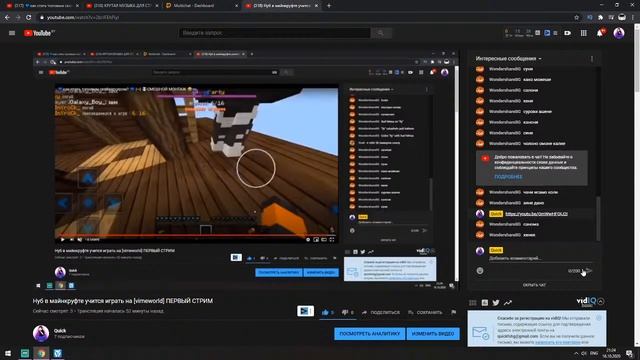This screenshot has height=360, width=640.
Task: Click the search magnifier button
Action: click(381, 33)
